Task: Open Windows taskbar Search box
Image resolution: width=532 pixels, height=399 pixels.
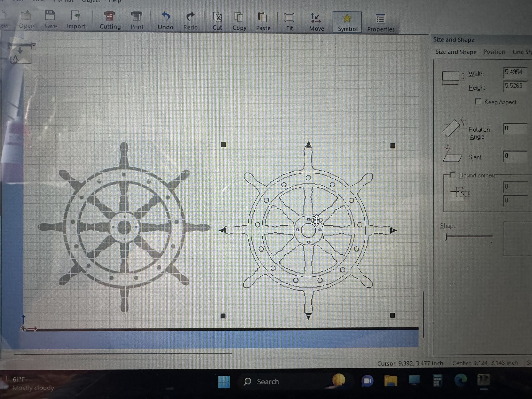Action: pyautogui.click(x=267, y=382)
